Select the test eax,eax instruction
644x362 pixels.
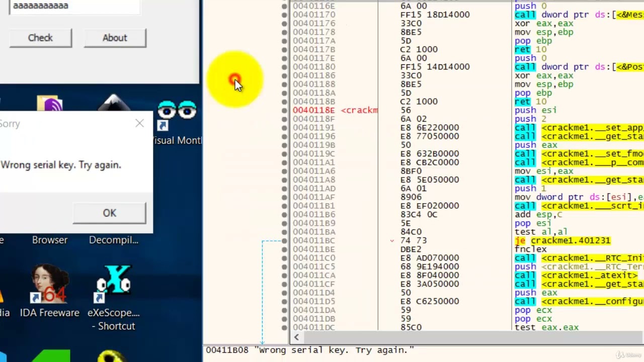tap(546, 327)
